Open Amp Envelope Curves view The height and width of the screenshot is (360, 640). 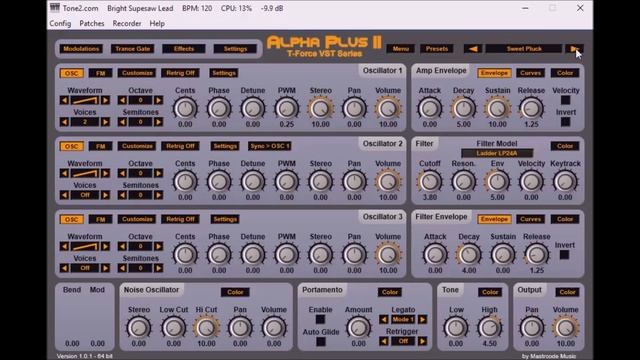[x=531, y=73]
